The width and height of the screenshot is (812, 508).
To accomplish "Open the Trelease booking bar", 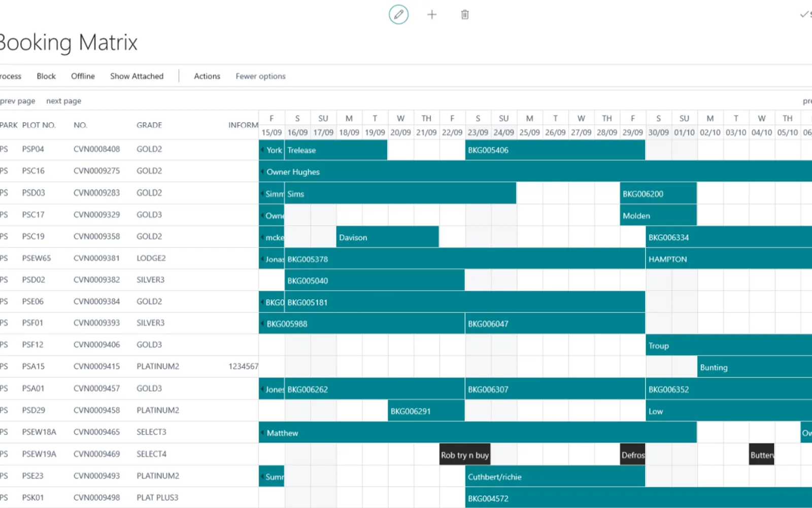I will click(x=336, y=150).
